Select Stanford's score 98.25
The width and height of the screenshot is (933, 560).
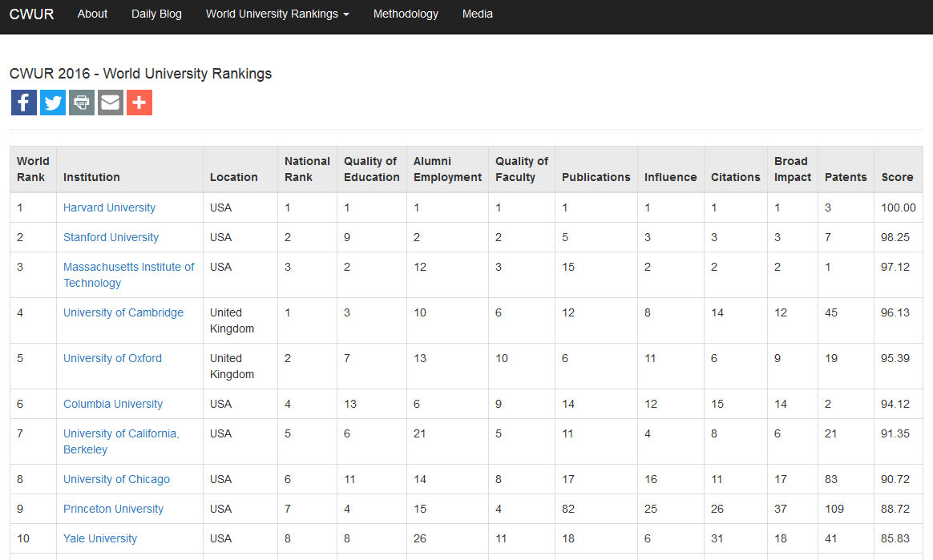pos(895,237)
